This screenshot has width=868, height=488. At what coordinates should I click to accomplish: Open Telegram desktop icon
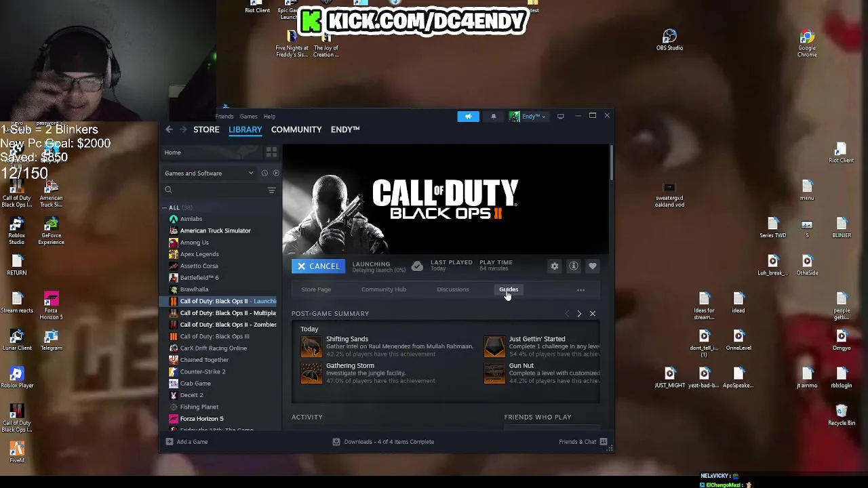pyautogui.click(x=51, y=340)
